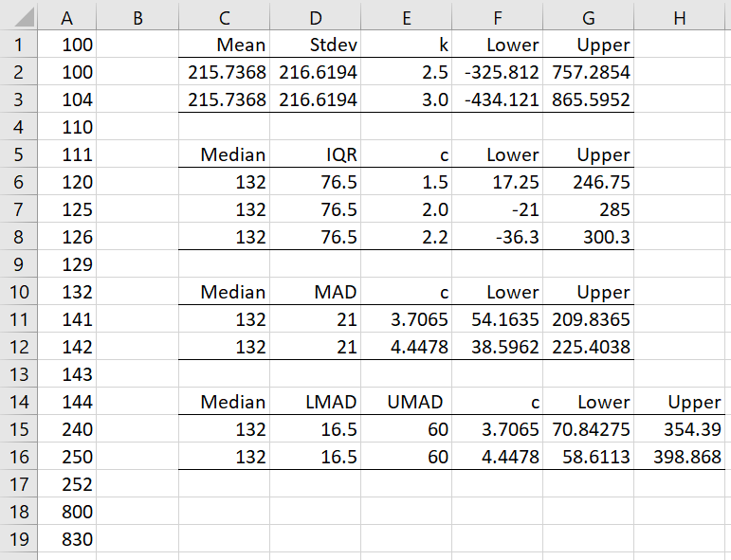Select column E header
The height and width of the screenshot is (560, 731).
click(406, 16)
